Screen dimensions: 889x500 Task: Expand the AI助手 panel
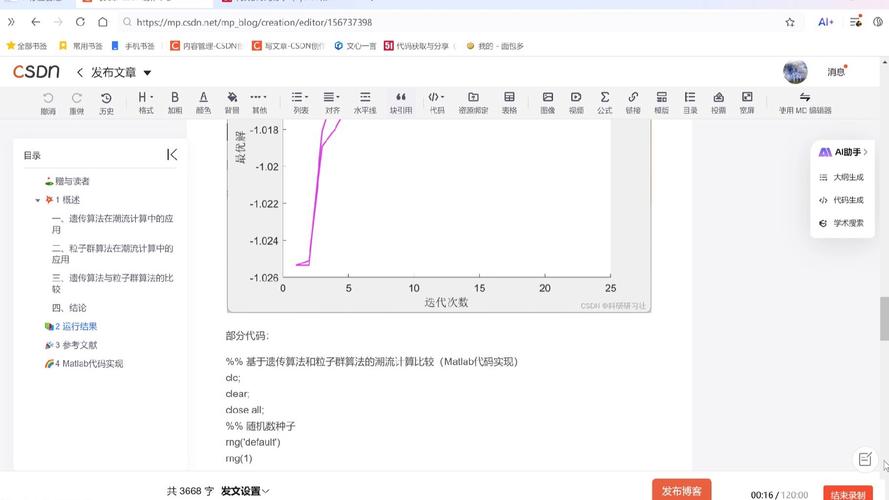tap(843, 152)
